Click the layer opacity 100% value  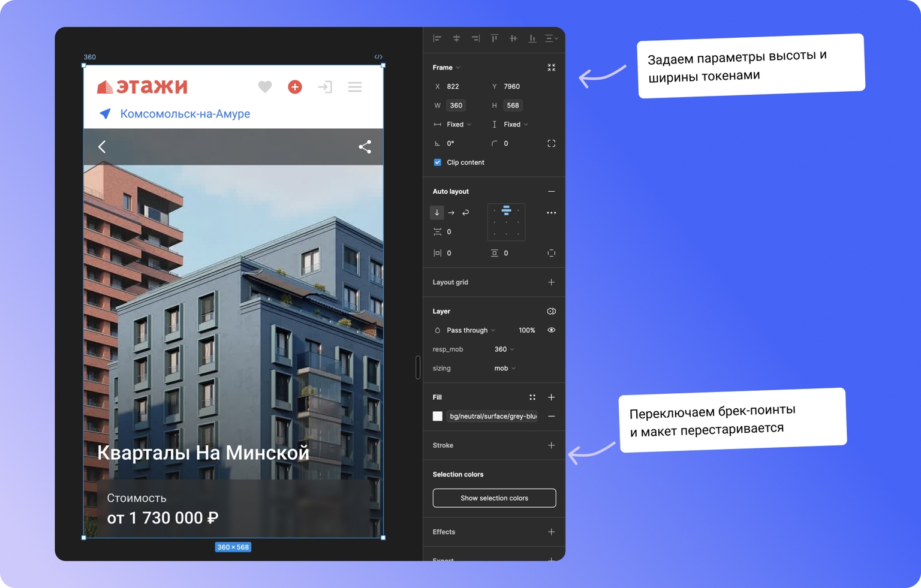pos(526,330)
